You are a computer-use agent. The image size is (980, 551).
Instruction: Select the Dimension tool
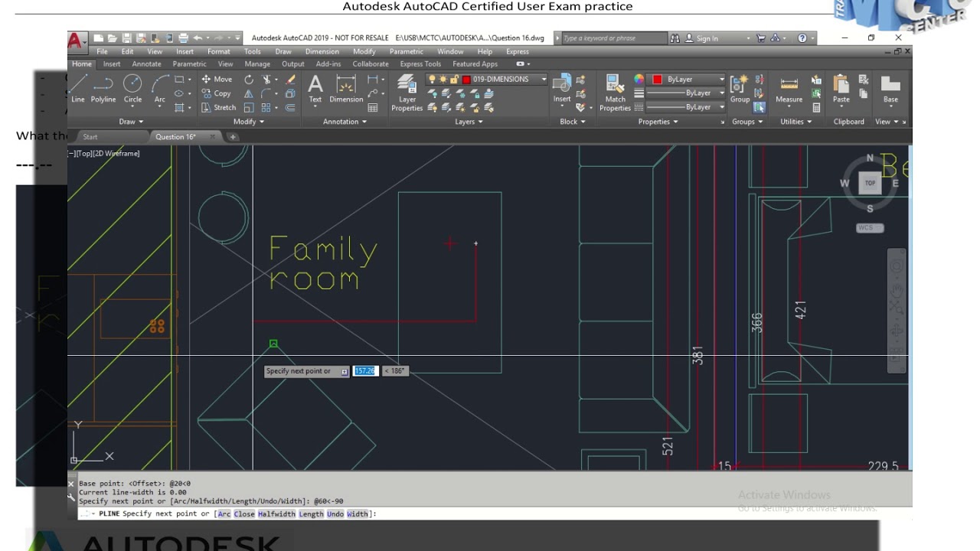point(346,89)
